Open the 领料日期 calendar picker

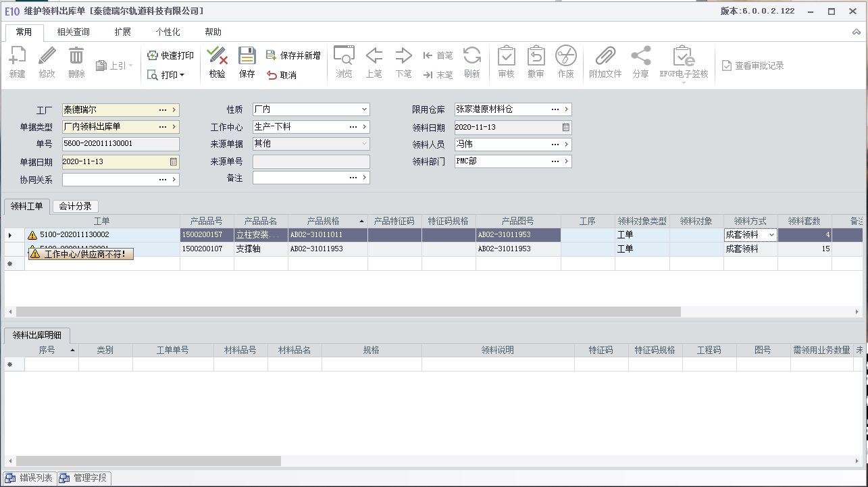[566, 127]
